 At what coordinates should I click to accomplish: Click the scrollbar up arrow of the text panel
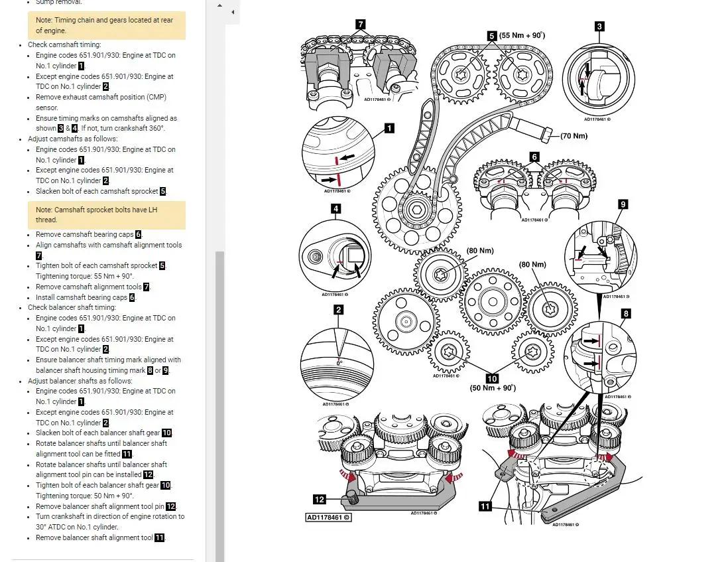point(219,6)
